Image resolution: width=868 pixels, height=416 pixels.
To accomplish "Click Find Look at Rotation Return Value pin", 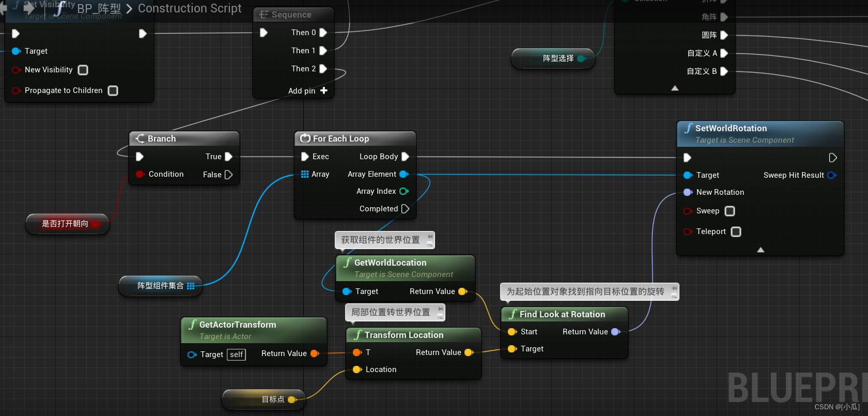I will (x=616, y=332).
